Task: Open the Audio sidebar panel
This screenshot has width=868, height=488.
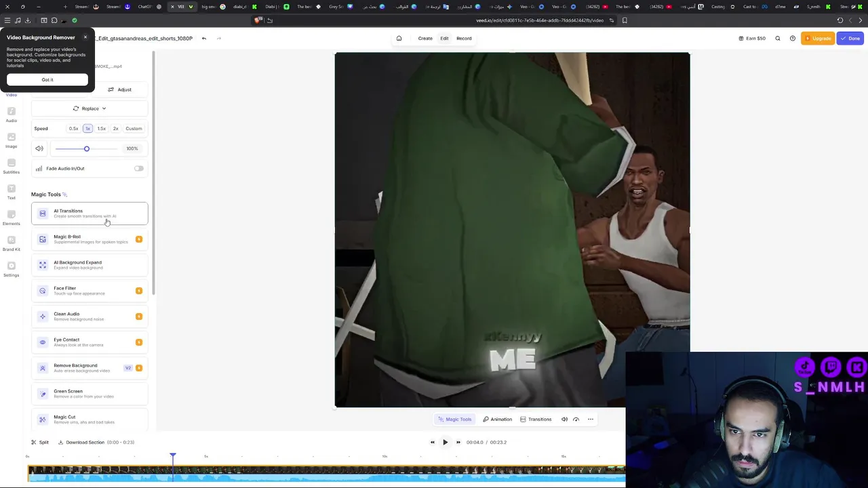Action: pyautogui.click(x=12, y=114)
